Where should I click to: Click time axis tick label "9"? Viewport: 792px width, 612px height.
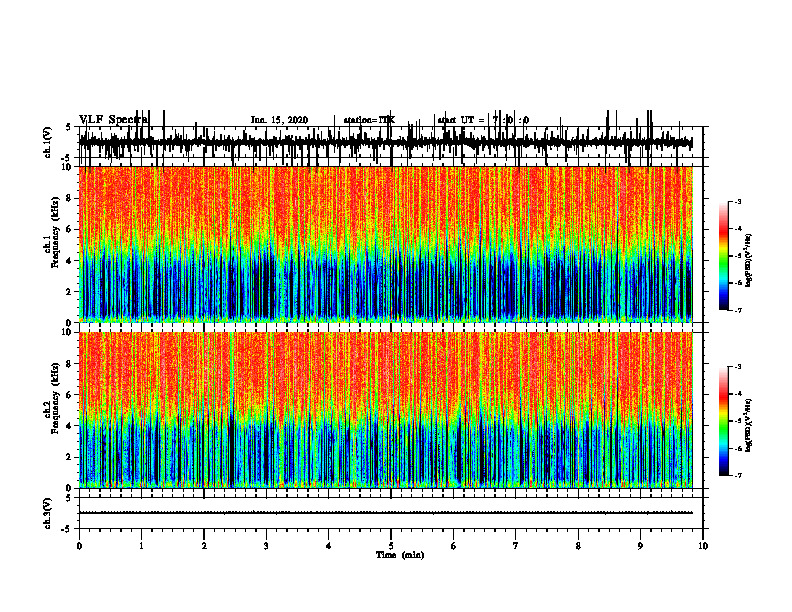[x=640, y=546]
